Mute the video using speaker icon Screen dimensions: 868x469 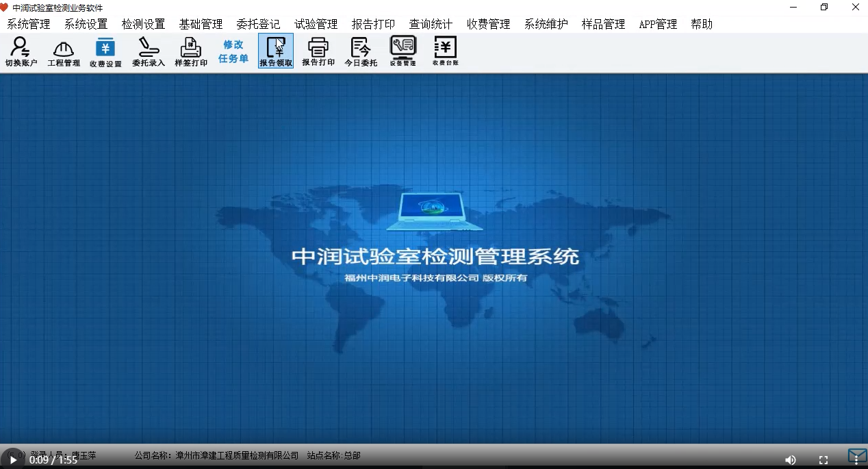coord(790,460)
